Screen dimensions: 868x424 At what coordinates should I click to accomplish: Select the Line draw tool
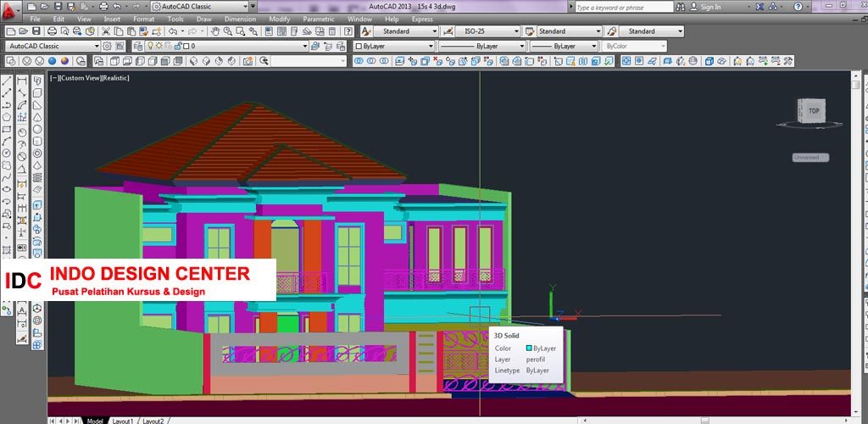pyautogui.click(x=7, y=81)
